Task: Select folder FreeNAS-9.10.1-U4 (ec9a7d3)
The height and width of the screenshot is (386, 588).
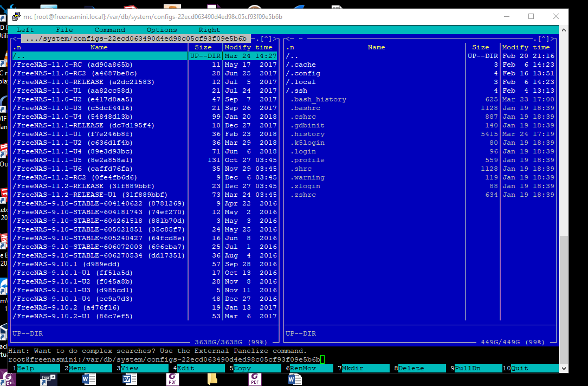Action: coord(145,299)
